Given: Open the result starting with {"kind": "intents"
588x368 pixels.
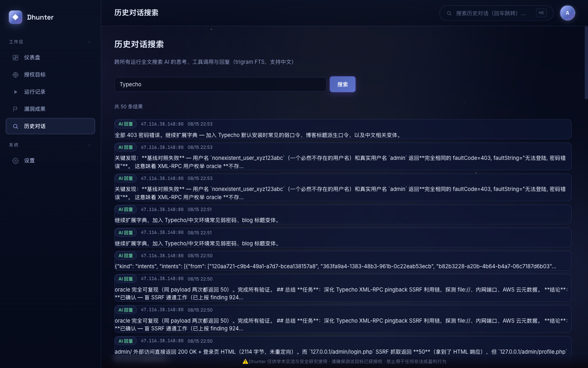Looking at the screenshot, I should tap(343, 261).
